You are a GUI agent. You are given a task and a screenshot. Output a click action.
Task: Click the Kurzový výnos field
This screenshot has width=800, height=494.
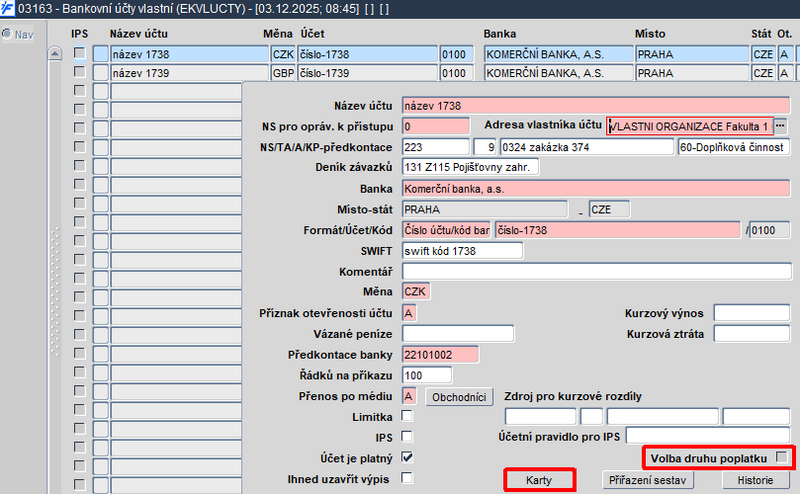[x=752, y=312]
